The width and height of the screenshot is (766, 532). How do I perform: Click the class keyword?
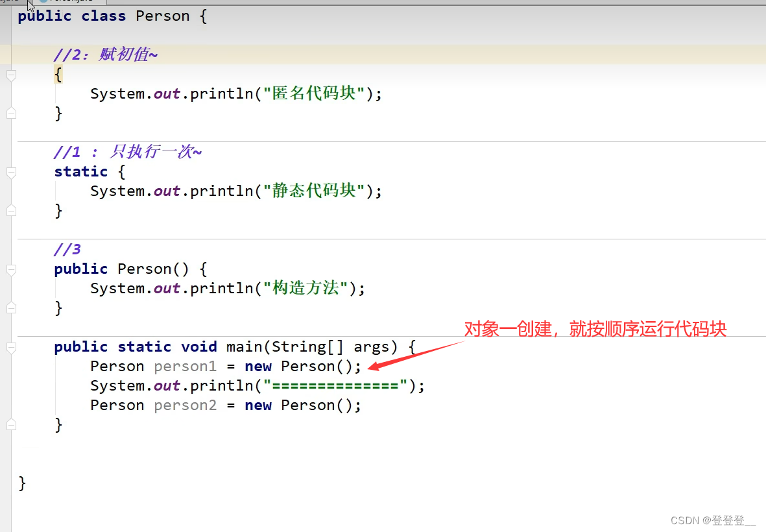tap(104, 16)
